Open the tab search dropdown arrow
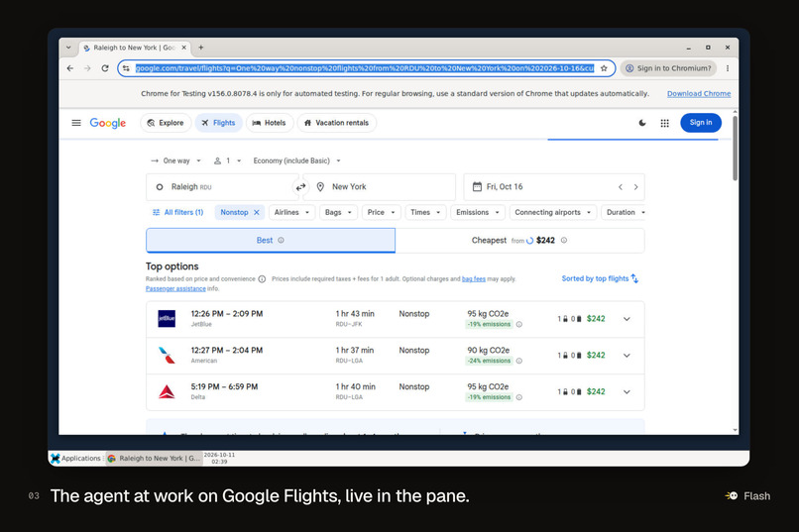This screenshot has height=532, width=799. (x=68, y=48)
